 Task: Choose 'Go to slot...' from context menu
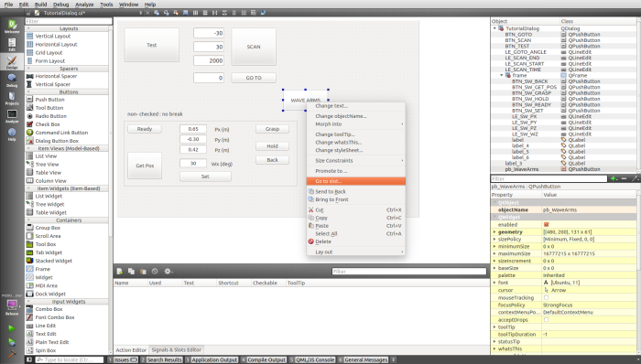click(355, 181)
